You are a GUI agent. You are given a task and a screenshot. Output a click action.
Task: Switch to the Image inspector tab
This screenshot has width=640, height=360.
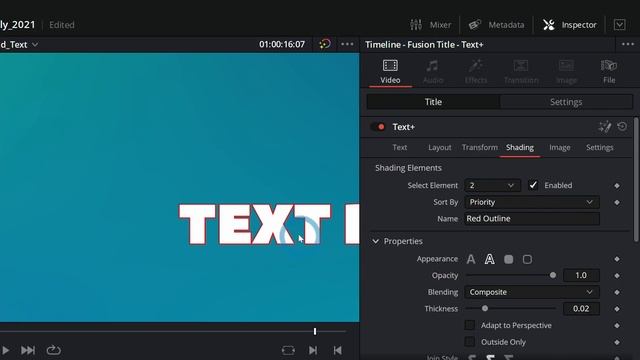coord(566,72)
